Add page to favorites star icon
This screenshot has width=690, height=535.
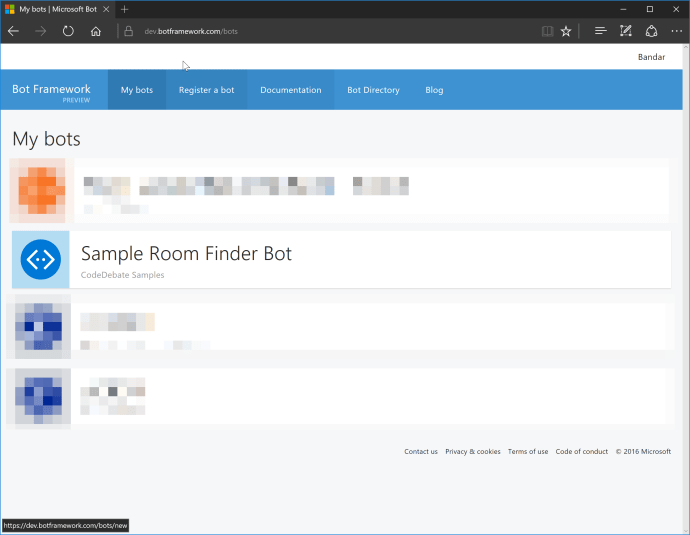click(566, 31)
